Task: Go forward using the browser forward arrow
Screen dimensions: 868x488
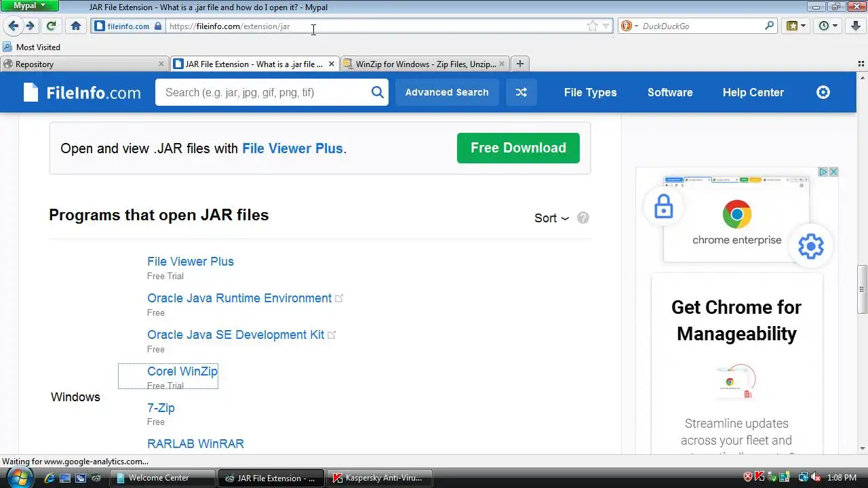Action: click(x=30, y=26)
